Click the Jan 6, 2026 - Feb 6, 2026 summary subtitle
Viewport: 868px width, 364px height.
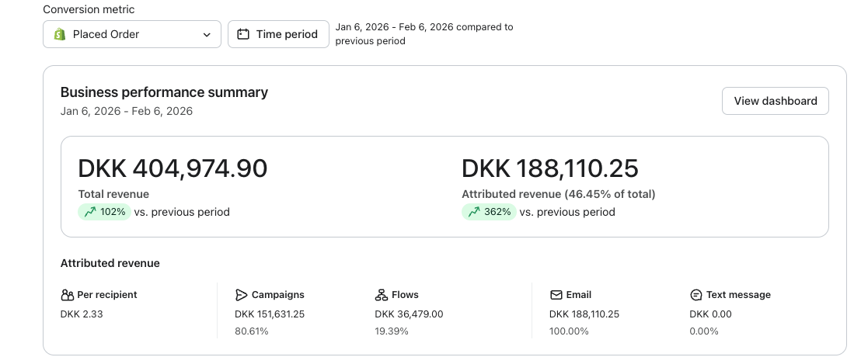point(127,111)
